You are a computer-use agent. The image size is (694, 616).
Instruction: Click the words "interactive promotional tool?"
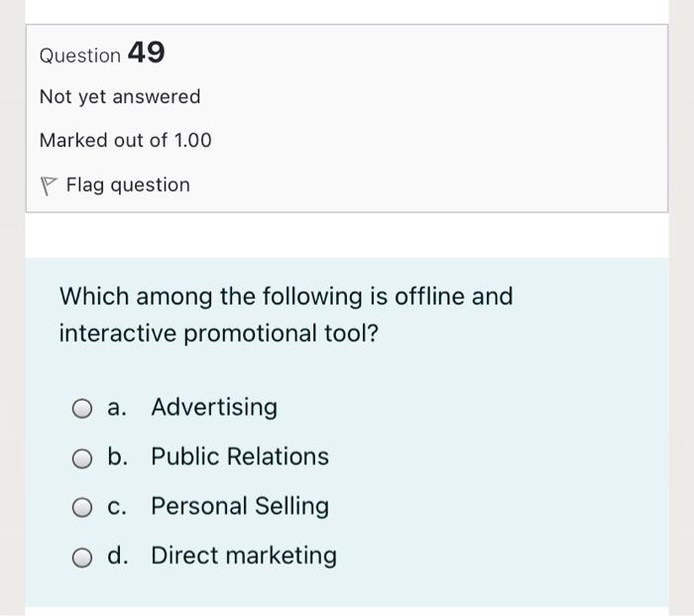219,334
